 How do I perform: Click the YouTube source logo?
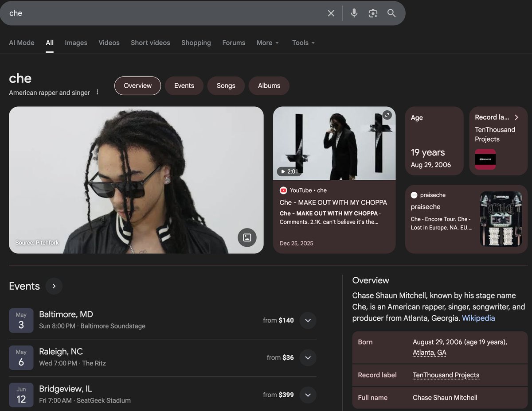[x=283, y=190]
